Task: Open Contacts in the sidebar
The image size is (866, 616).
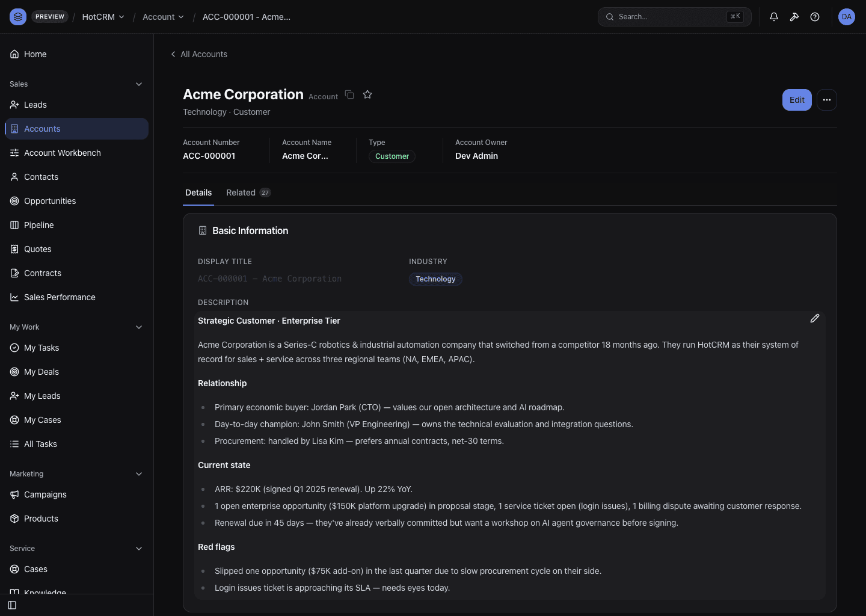Action: (x=76, y=177)
